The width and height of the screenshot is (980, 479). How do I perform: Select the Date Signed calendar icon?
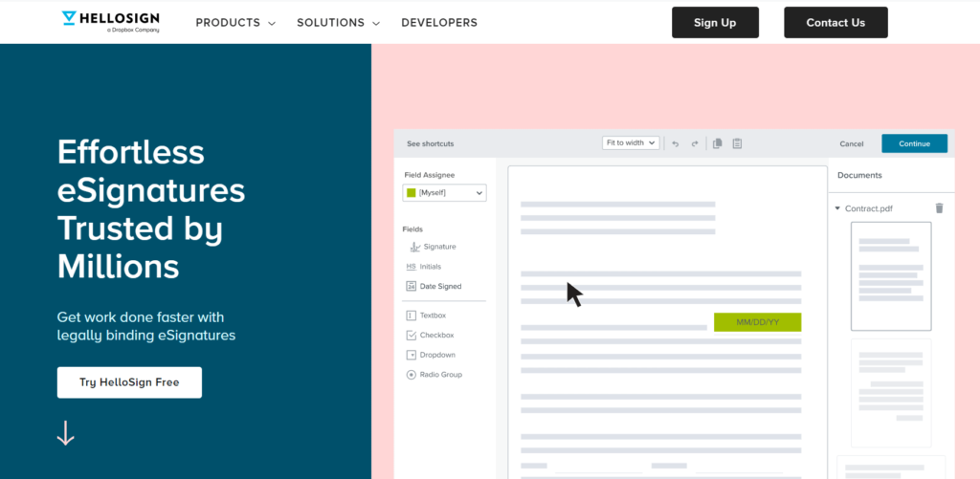click(412, 286)
